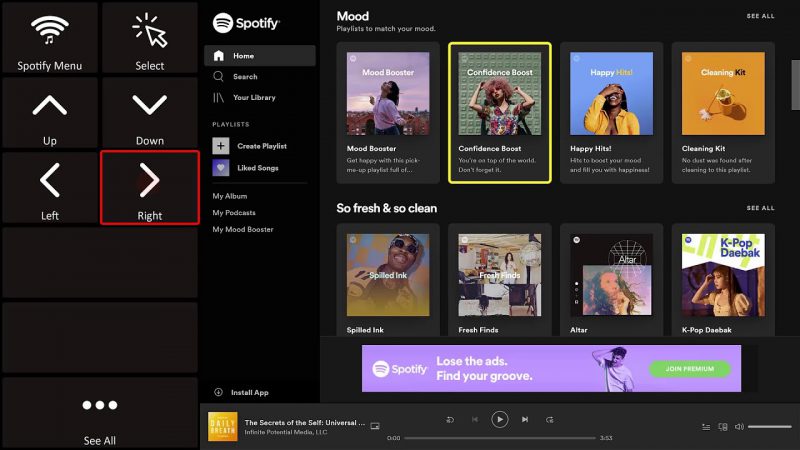
Task: Activate the Select cursor tile
Action: click(x=149, y=38)
